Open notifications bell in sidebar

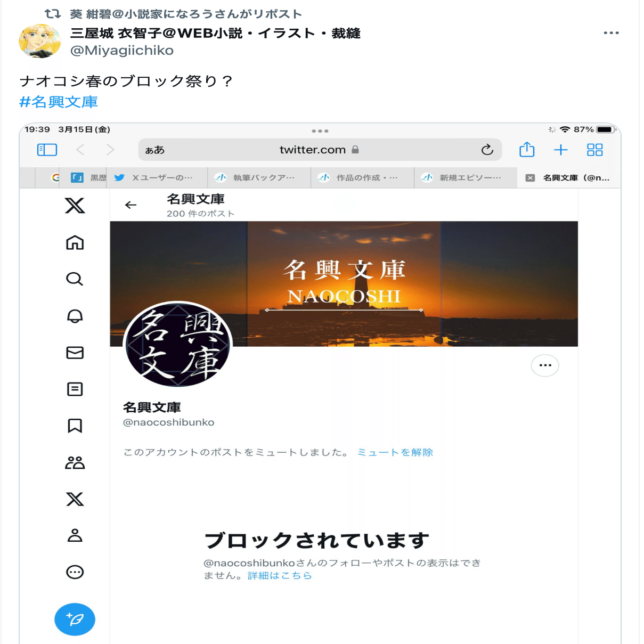pyautogui.click(x=75, y=316)
